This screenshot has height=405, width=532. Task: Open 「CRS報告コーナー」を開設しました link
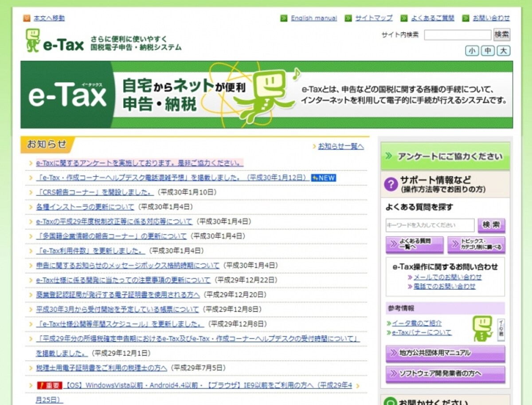[95, 192]
